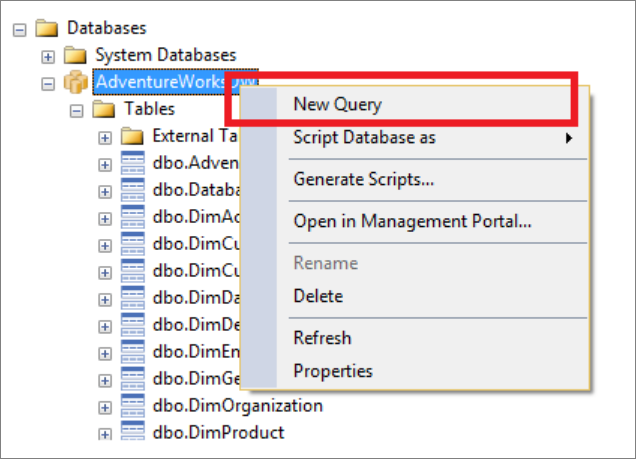The image size is (636, 459).
Task: Choose Generate Scripts... menu entry
Action: 363,179
